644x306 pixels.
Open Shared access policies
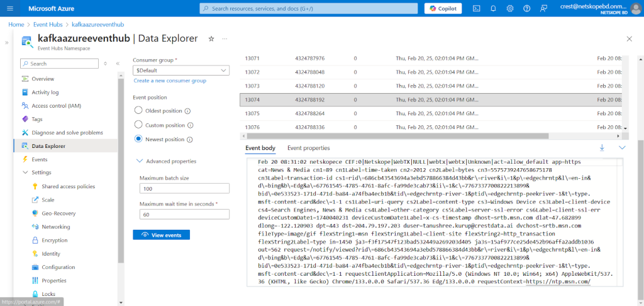point(68,186)
